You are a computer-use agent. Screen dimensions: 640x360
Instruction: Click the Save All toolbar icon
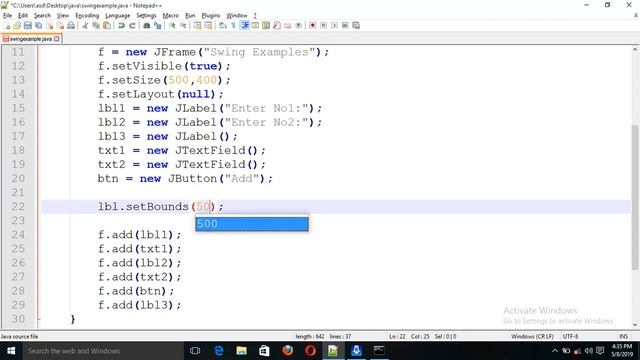tap(38, 25)
